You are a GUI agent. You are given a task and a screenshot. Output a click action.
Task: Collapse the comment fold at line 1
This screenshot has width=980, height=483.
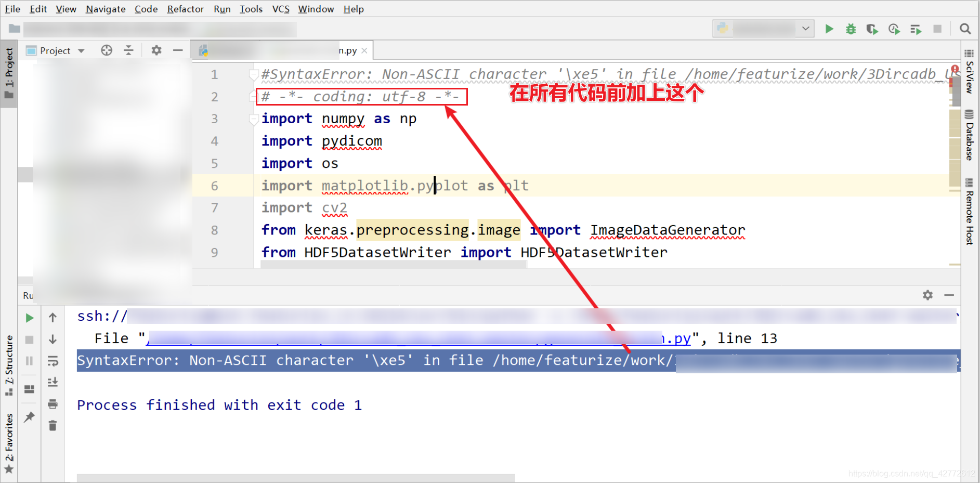(254, 75)
